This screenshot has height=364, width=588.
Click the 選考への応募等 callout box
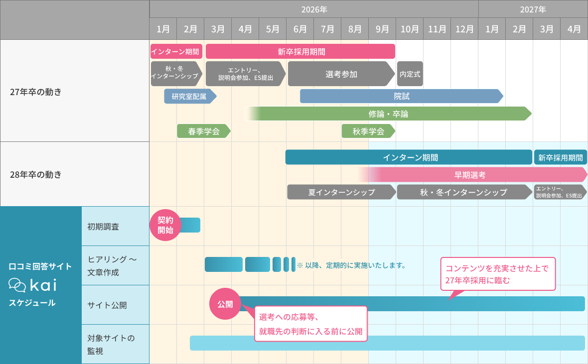[310, 324]
